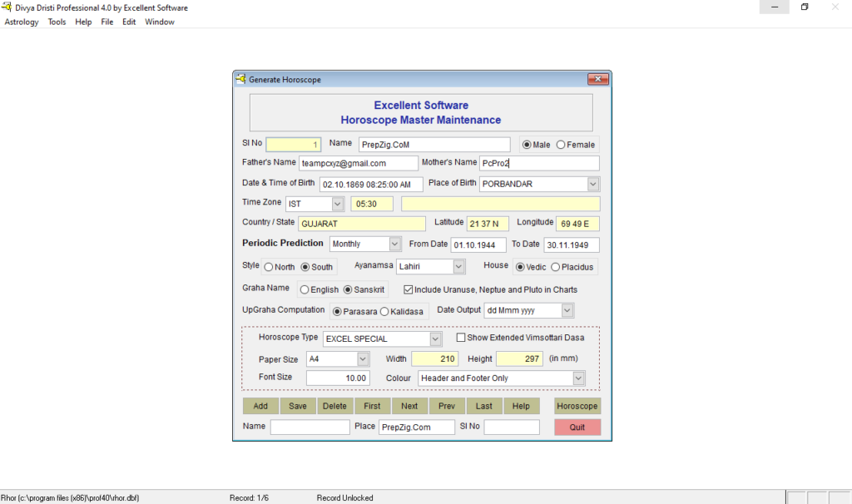Click the 'Record Unlocked' status bar text
The height and width of the screenshot is (504, 852).
(x=344, y=498)
